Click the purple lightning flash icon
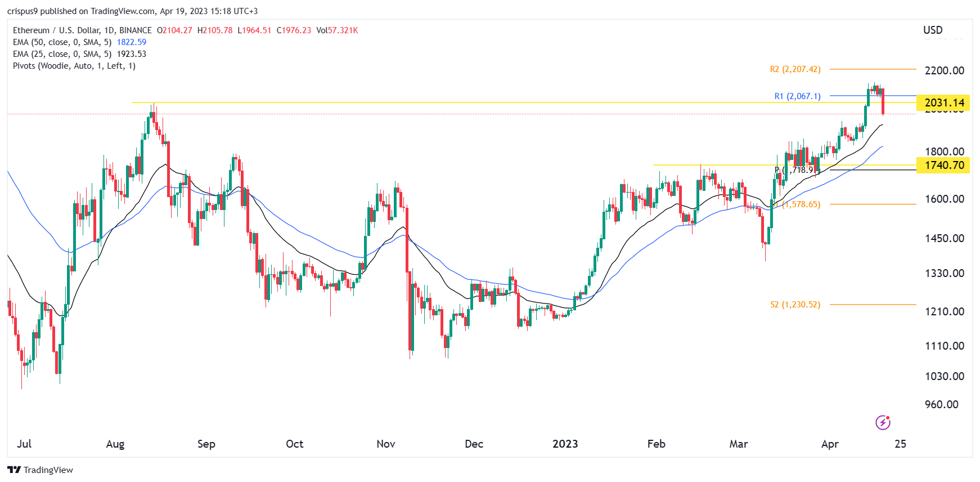 [883, 422]
